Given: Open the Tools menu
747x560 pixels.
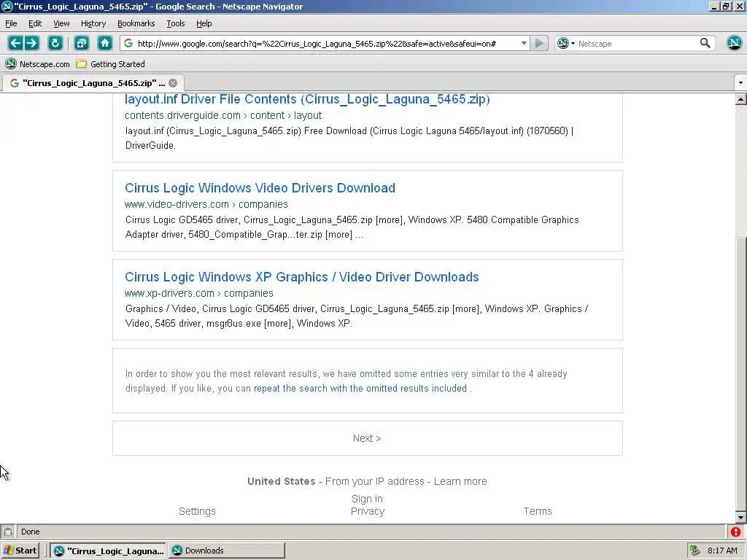Looking at the screenshot, I should tap(176, 23).
